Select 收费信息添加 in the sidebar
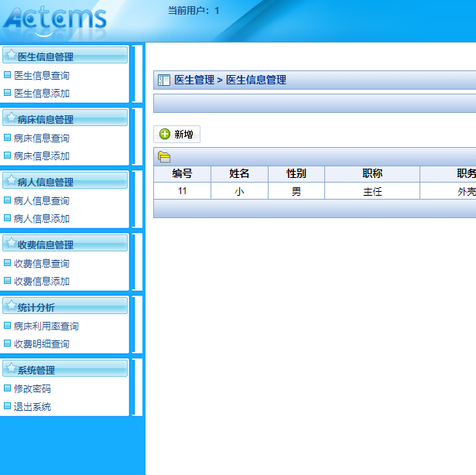Image resolution: width=476 pixels, height=475 pixels. pos(42,282)
